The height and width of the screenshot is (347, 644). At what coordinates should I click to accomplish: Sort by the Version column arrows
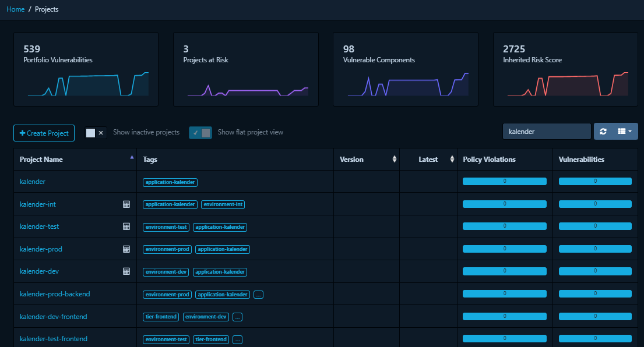(x=394, y=160)
